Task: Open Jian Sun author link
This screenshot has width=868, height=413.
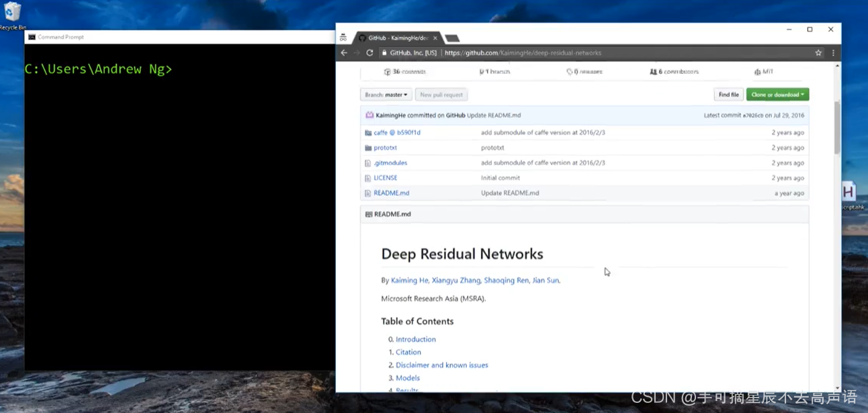Action: [546, 280]
